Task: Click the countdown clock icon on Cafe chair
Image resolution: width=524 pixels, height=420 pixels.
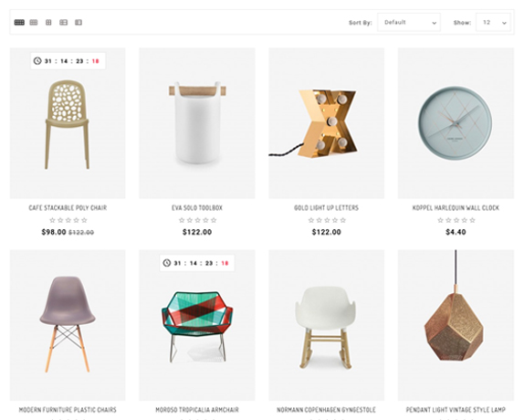Action: 37,61
